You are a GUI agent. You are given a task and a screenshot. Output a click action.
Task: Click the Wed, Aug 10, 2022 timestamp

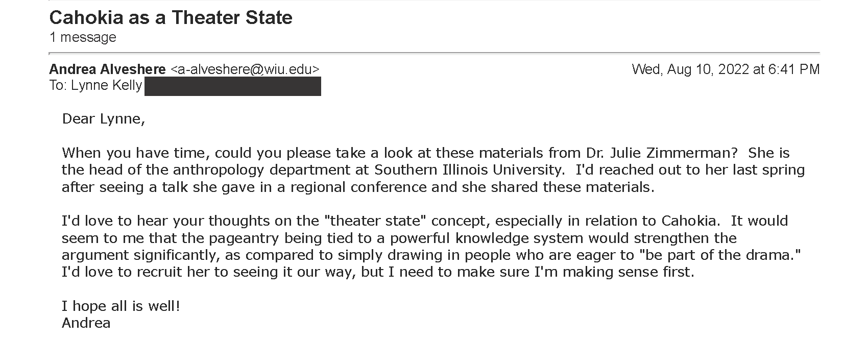click(726, 69)
